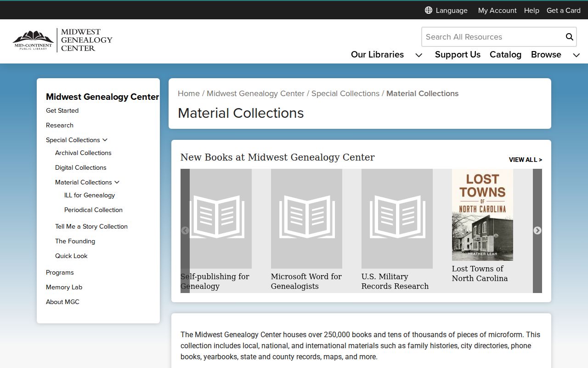Open Memory Lab in sidebar

click(64, 287)
